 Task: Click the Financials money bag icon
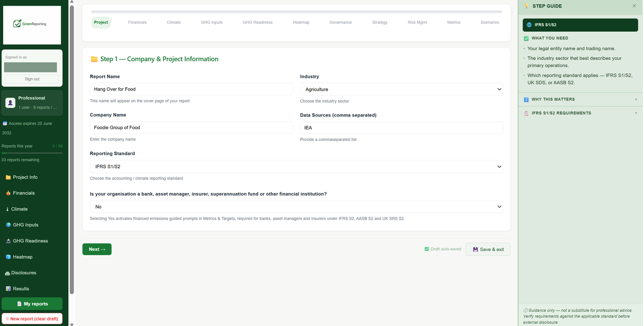point(8,193)
